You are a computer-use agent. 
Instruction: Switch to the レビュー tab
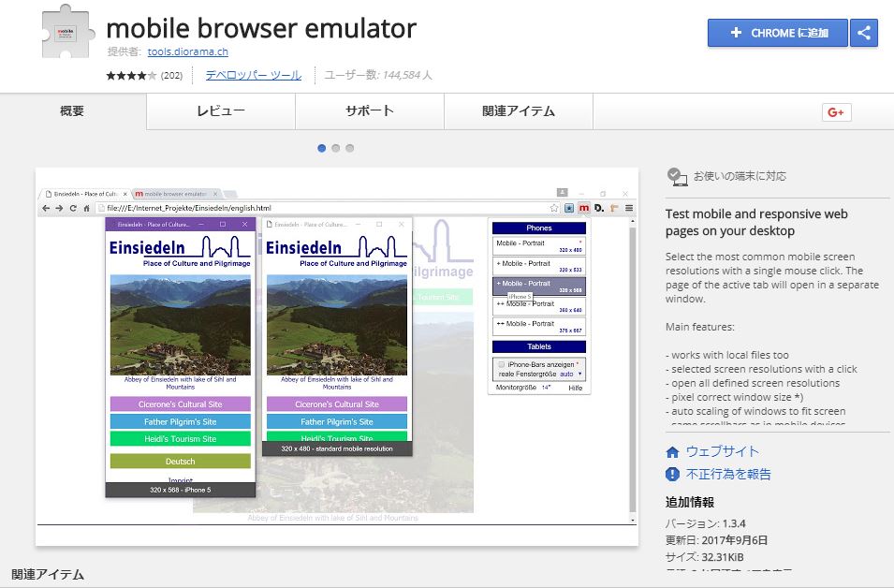221,110
